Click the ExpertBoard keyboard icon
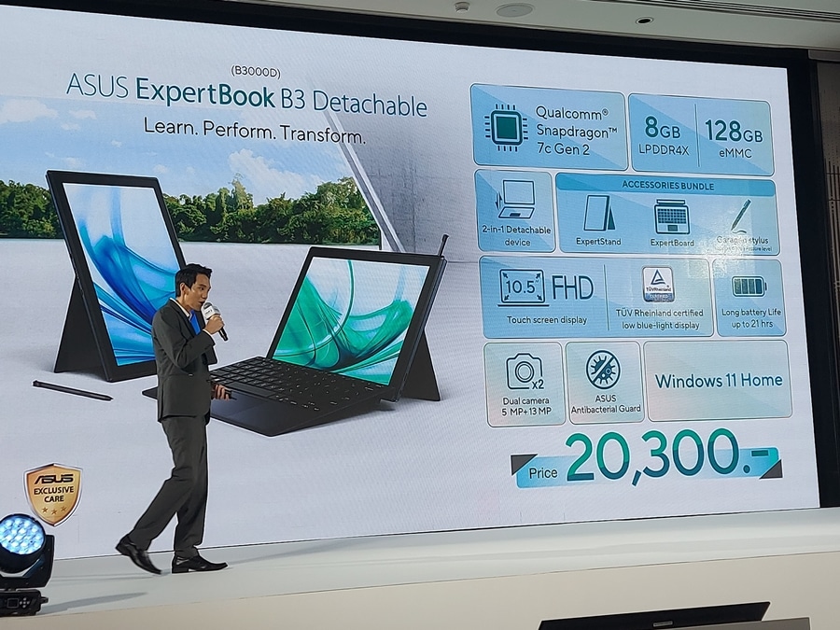The height and width of the screenshot is (630, 840). coord(671,216)
